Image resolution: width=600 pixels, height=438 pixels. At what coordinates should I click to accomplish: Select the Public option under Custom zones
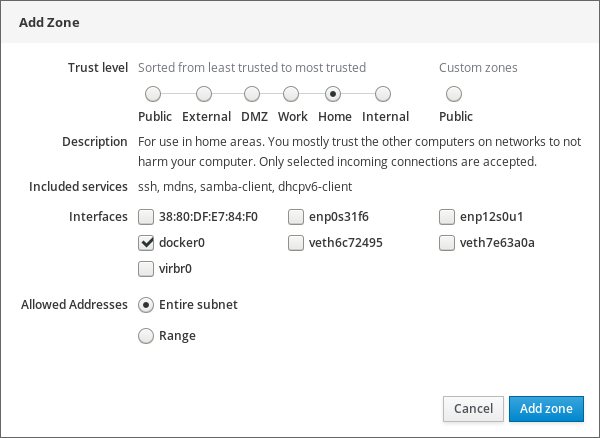[453, 94]
